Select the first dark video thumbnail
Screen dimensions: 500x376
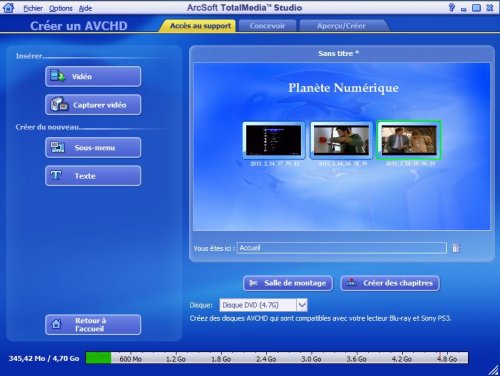pyautogui.click(x=274, y=140)
